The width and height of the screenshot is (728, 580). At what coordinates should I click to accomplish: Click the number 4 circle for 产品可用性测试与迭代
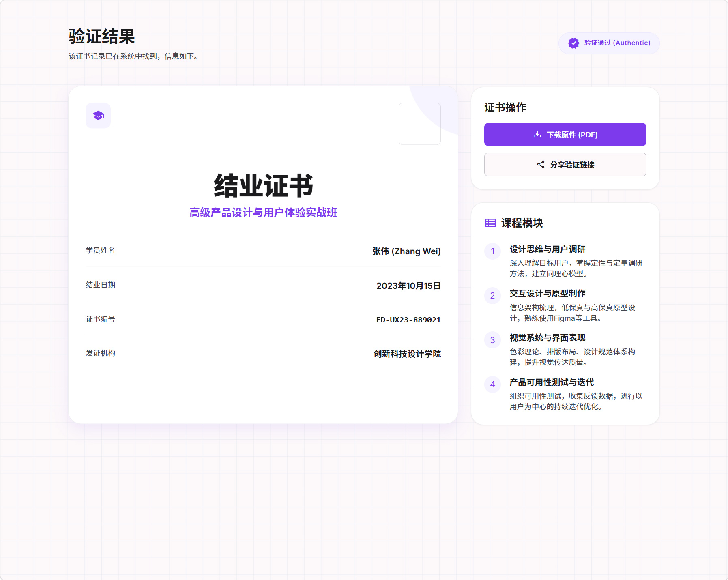coord(492,384)
